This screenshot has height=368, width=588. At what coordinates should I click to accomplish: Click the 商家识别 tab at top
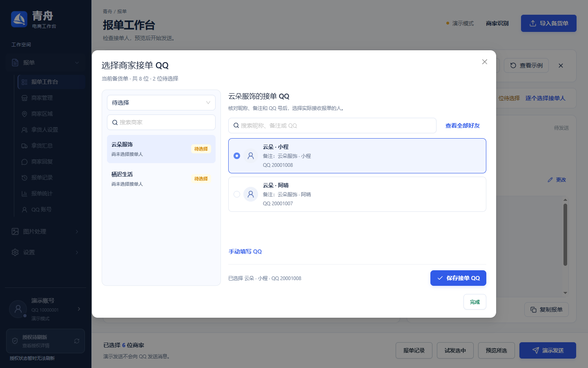(x=497, y=23)
